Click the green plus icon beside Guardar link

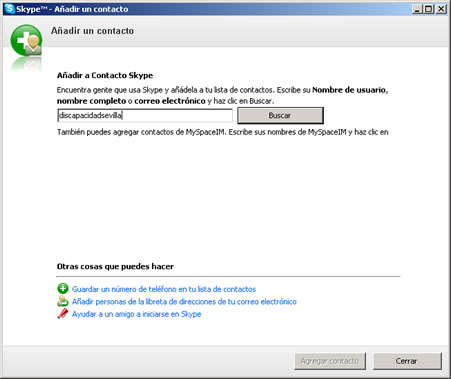pyautogui.click(x=63, y=289)
